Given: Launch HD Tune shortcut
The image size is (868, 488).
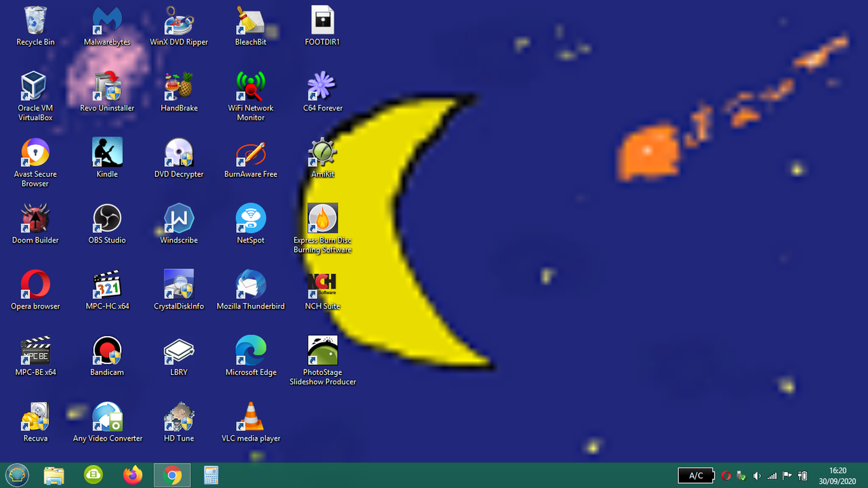Looking at the screenshot, I should point(179,416).
